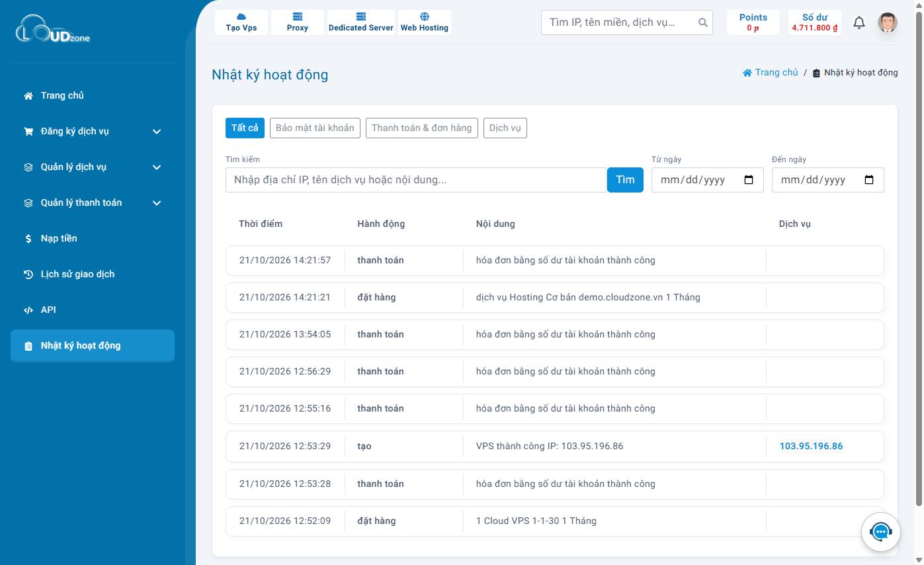The height and width of the screenshot is (565, 924).
Task: Click the "21/10/2026 14:21:57" timestamp
Action: click(x=285, y=260)
